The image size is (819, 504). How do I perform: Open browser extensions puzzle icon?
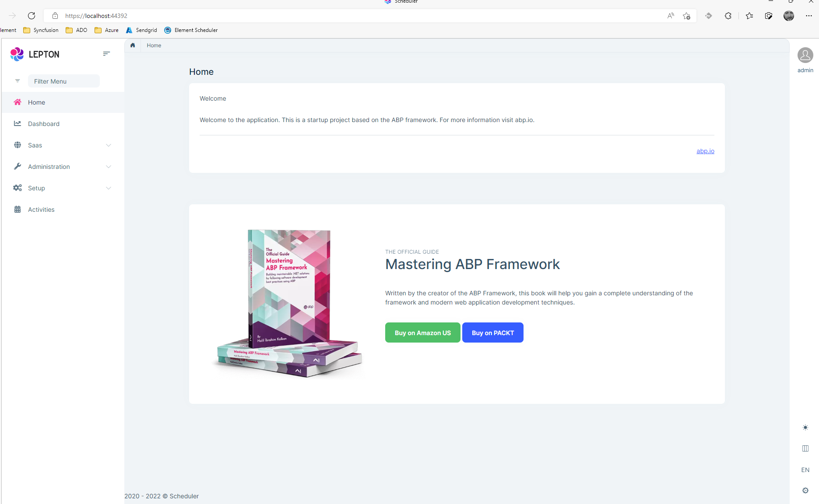pyautogui.click(x=728, y=16)
